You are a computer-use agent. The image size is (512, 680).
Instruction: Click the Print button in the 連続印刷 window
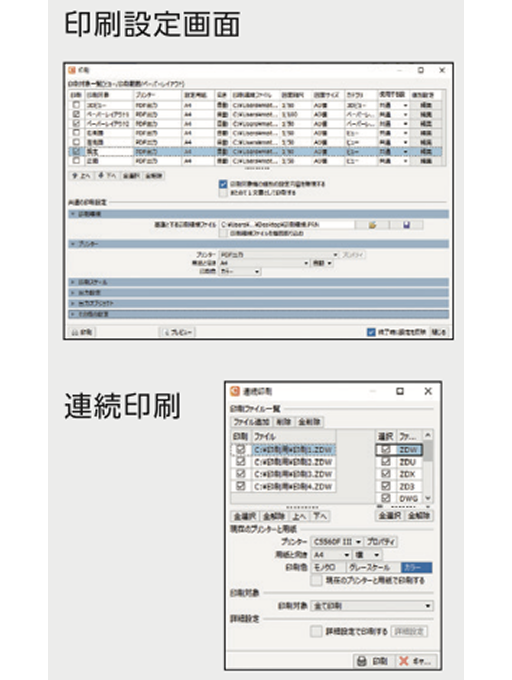[373, 661]
